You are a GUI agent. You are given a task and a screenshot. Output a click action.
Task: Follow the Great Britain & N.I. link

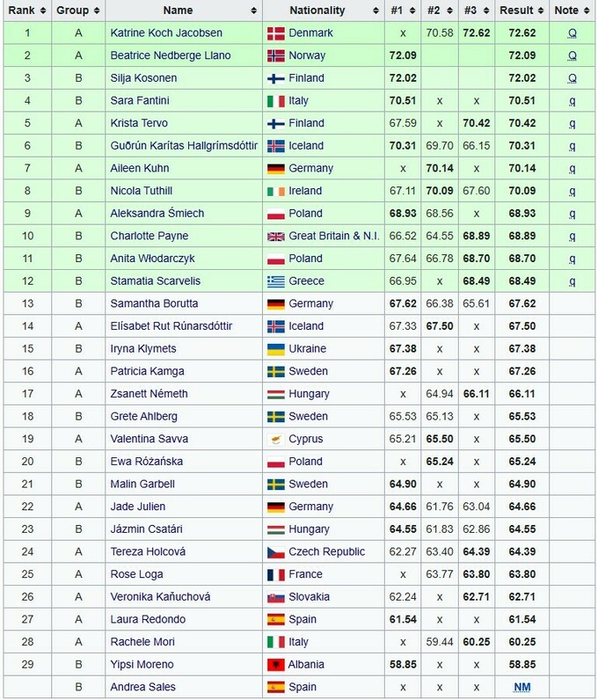point(334,236)
